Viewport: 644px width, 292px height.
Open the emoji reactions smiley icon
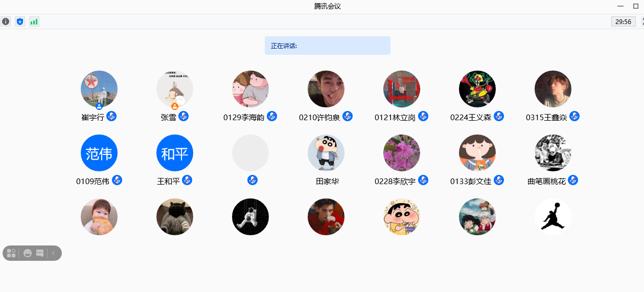pyautogui.click(x=28, y=253)
